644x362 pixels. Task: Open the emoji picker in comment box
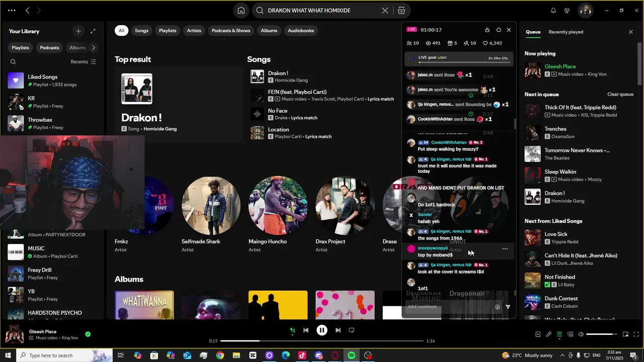pos(498,307)
